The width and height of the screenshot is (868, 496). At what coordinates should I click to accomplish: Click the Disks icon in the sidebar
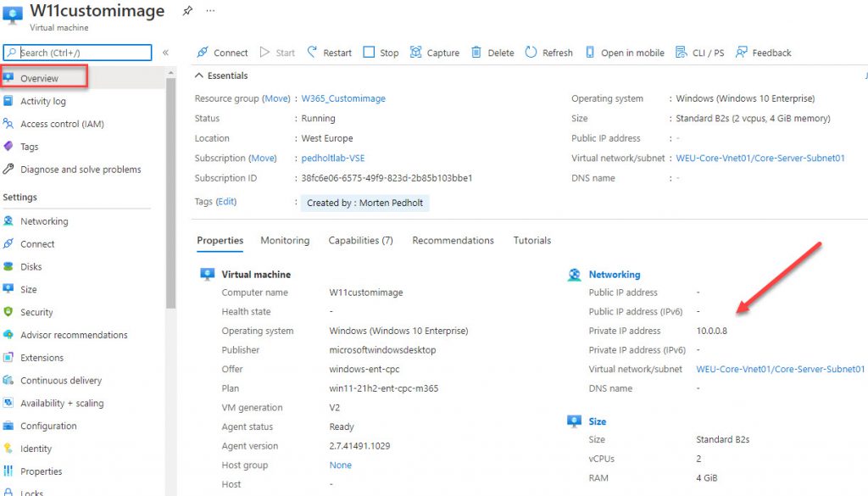tap(8, 266)
